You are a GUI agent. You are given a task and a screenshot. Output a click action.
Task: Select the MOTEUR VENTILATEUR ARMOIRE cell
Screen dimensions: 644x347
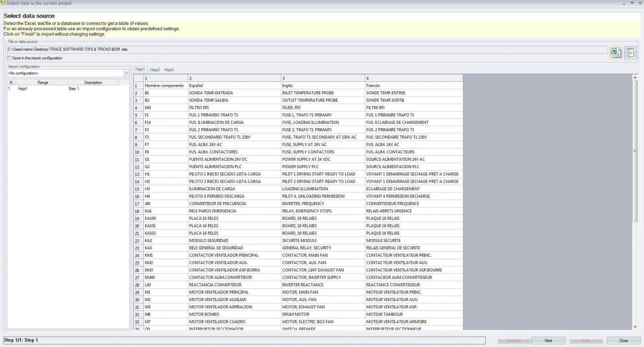414,322
